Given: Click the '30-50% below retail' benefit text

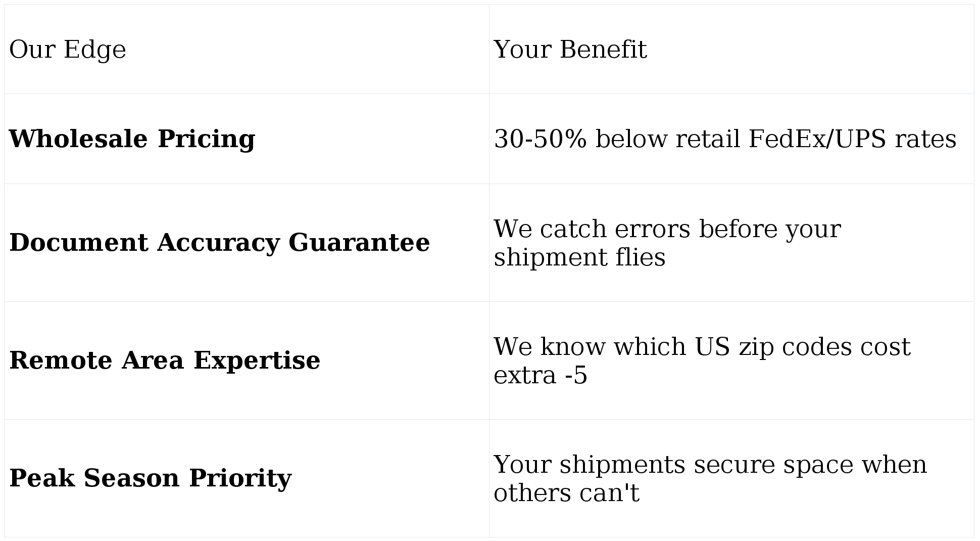Looking at the screenshot, I should (x=616, y=139).
